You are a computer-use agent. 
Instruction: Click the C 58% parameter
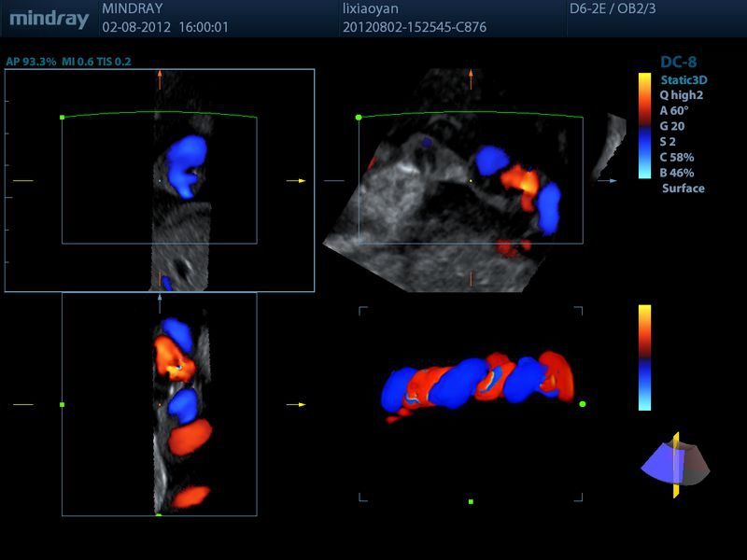678,157
